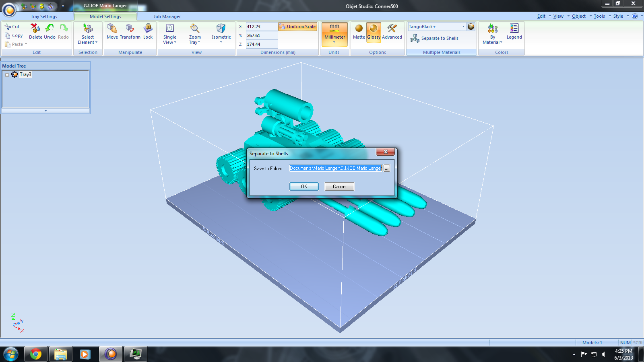Click the Save to Folder path field

[336, 168]
